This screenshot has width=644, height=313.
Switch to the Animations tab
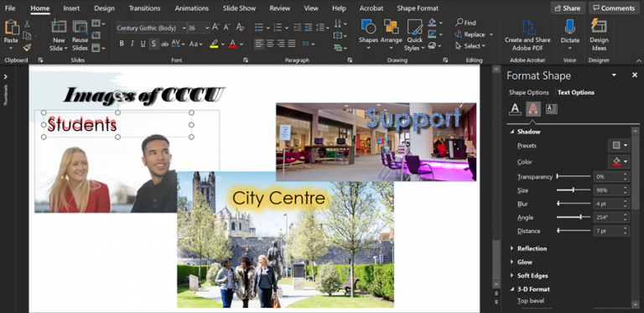(192, 8)
